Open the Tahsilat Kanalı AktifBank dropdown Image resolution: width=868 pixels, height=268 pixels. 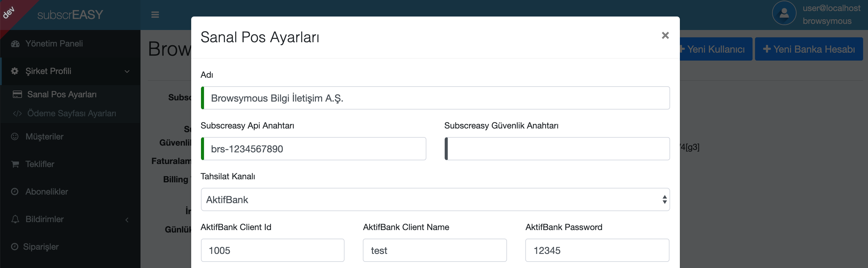point(435,199)
